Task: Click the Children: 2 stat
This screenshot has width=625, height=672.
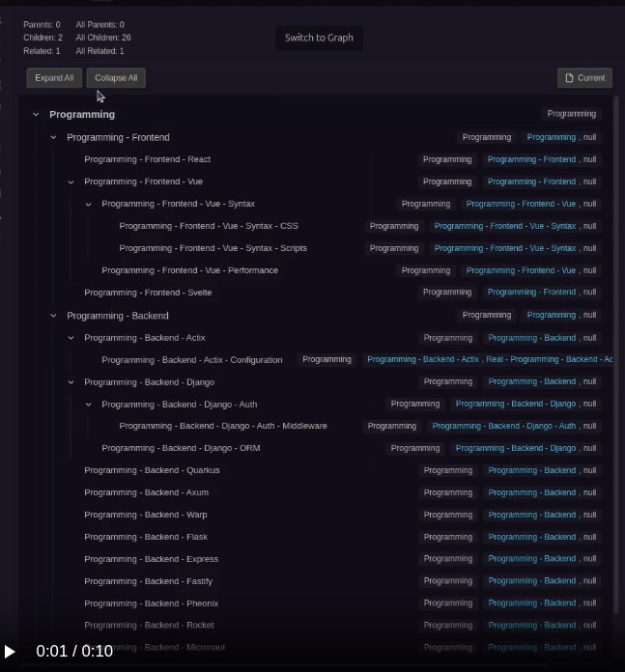Action: click(x=43, y=38)
